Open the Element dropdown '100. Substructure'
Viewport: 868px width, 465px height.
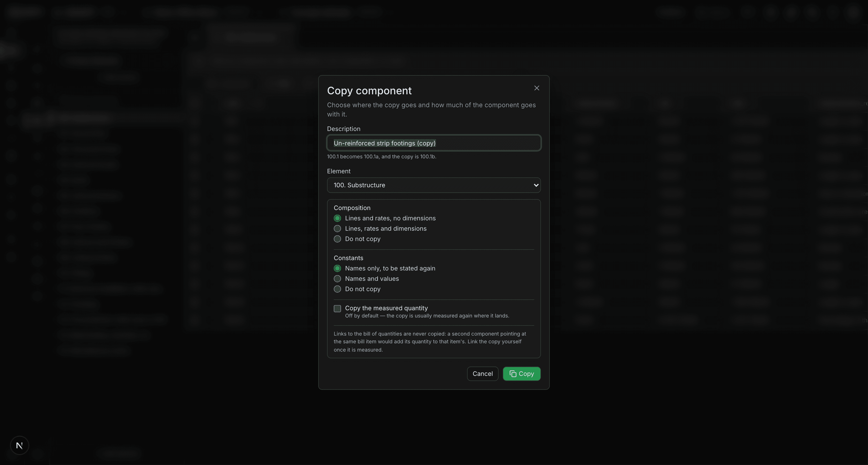434,185
